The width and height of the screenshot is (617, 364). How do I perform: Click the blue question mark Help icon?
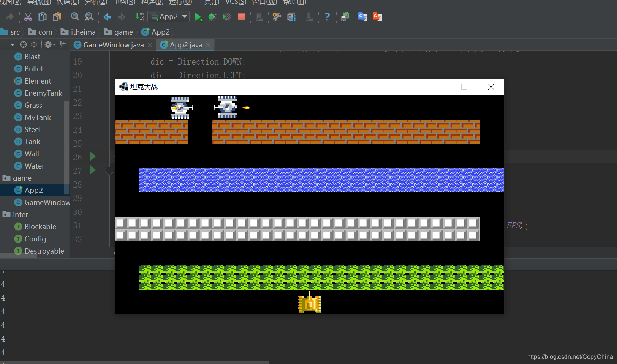[x=327, y=17]
